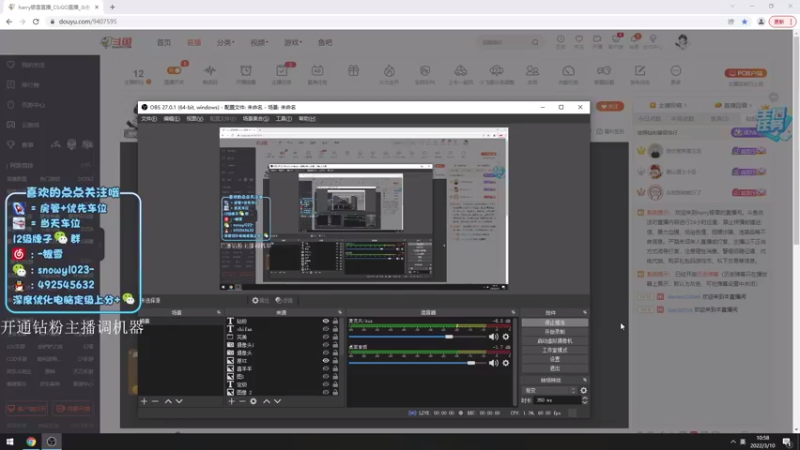Open the more (ellipsis) icon in Douyu toolbar
Image resolution: width=800 pixels, height=450 pixels.
pyautogui.click(x=676, y=70)
